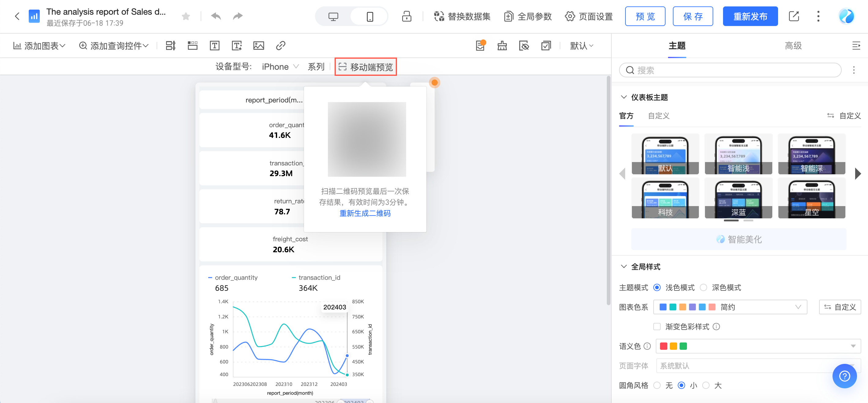Switch to the 高级 advanced tab
Screen dimensions: 868x403
(793, 46)
